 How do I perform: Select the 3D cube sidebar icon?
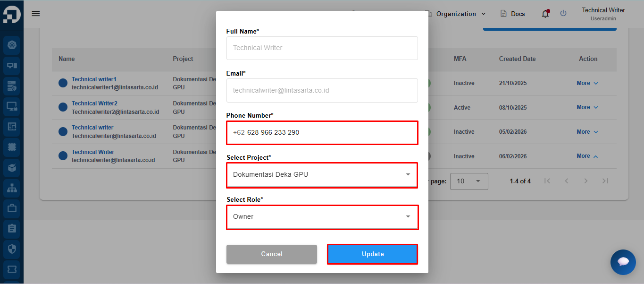[x=12, y=167]
